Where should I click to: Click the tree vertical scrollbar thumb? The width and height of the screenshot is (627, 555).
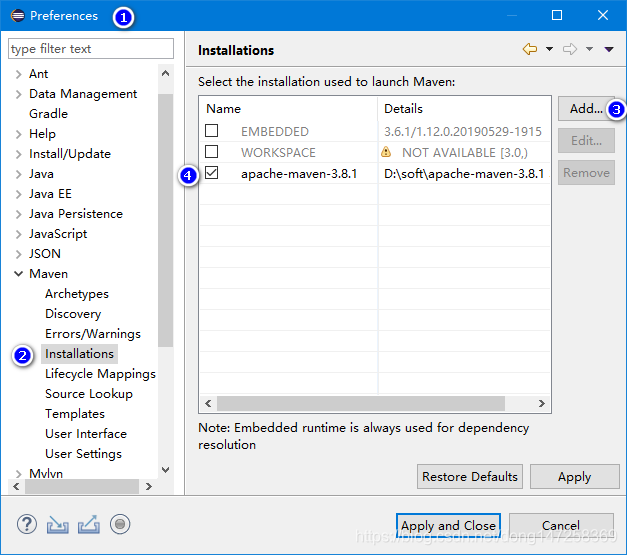pyautogui.click(x=166, y=220)
